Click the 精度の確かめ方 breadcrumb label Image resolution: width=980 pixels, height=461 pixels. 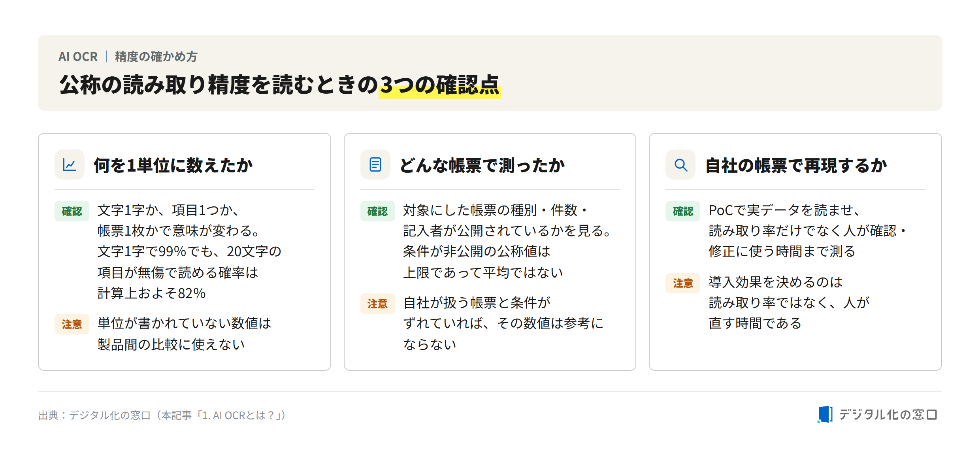tap(156, 57)
